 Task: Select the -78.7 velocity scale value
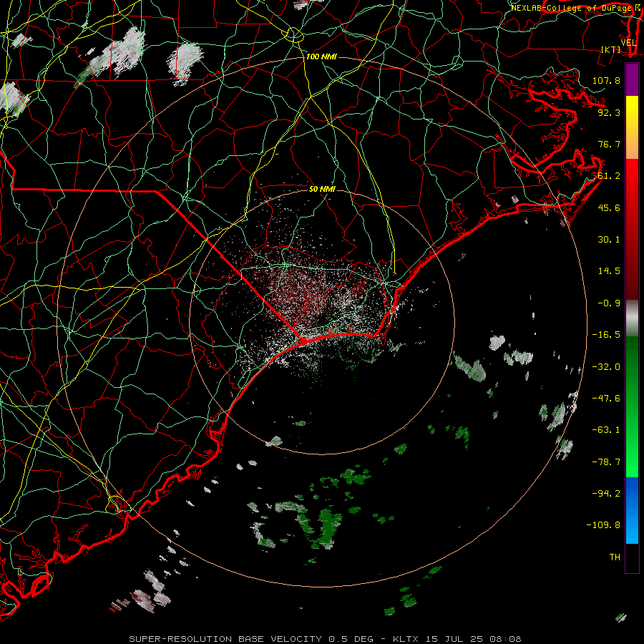606,462
